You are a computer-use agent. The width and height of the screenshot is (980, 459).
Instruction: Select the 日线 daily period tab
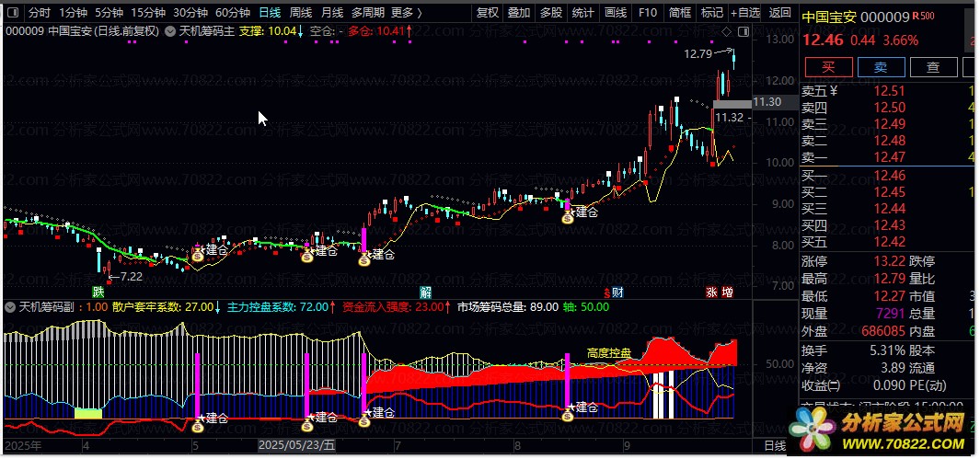(x=270, y=12)
